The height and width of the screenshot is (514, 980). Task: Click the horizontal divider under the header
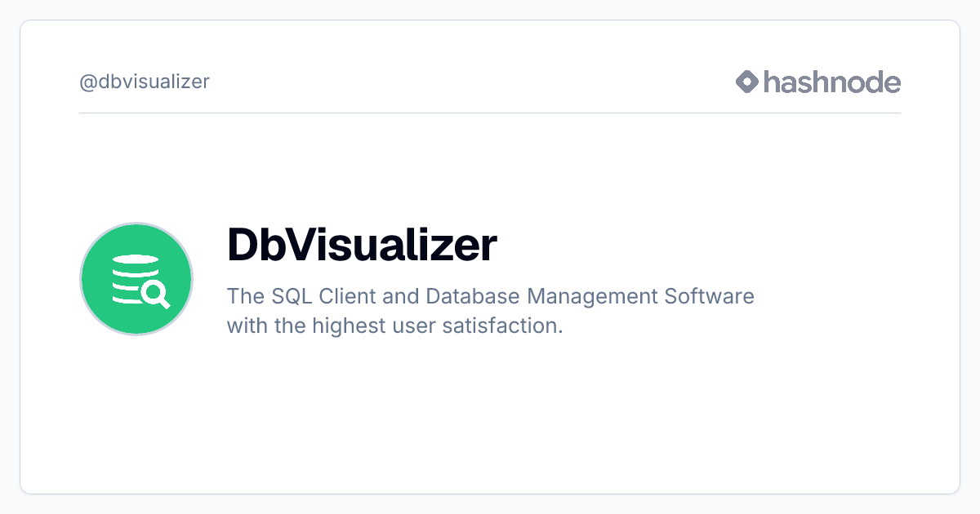(490, 113)
